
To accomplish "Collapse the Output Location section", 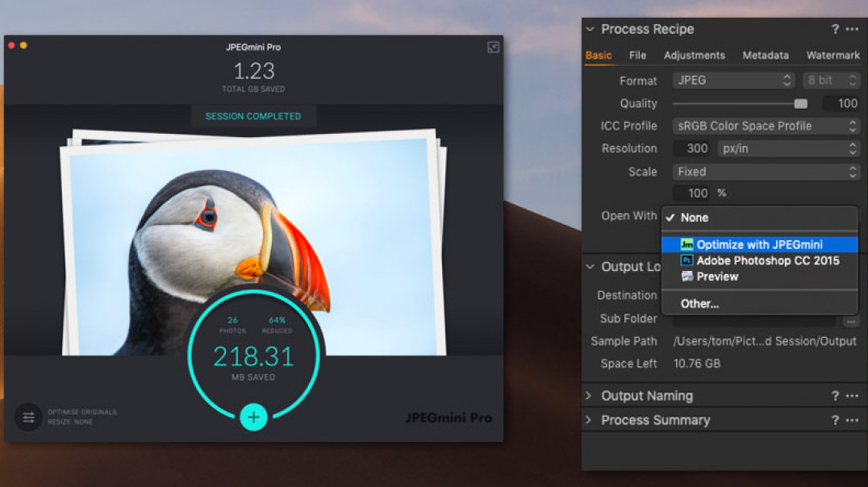I will (590, 267).
